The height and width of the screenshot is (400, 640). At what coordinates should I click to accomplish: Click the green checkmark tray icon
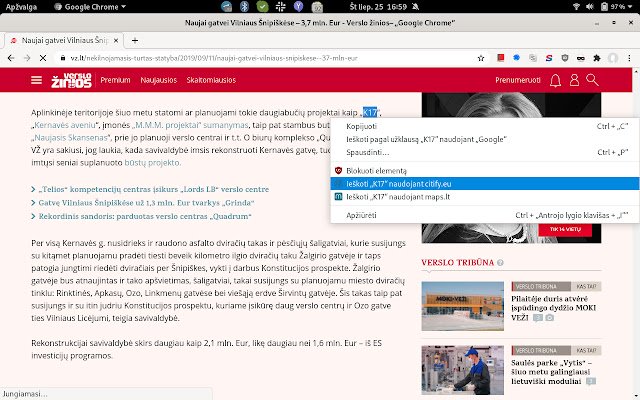pyautogui.click(x=262, y=7)
